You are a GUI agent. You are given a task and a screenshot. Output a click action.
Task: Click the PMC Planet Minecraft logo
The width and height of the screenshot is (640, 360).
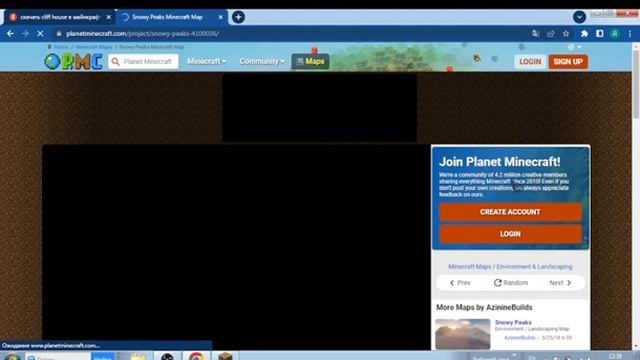73,62
